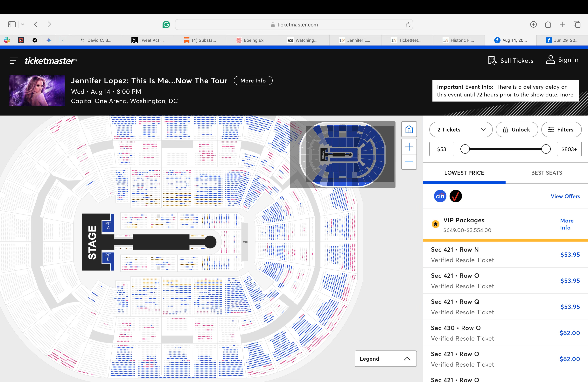Click Sell Tickets link
This screenshot has height=382, width=588.
point(511,60)
